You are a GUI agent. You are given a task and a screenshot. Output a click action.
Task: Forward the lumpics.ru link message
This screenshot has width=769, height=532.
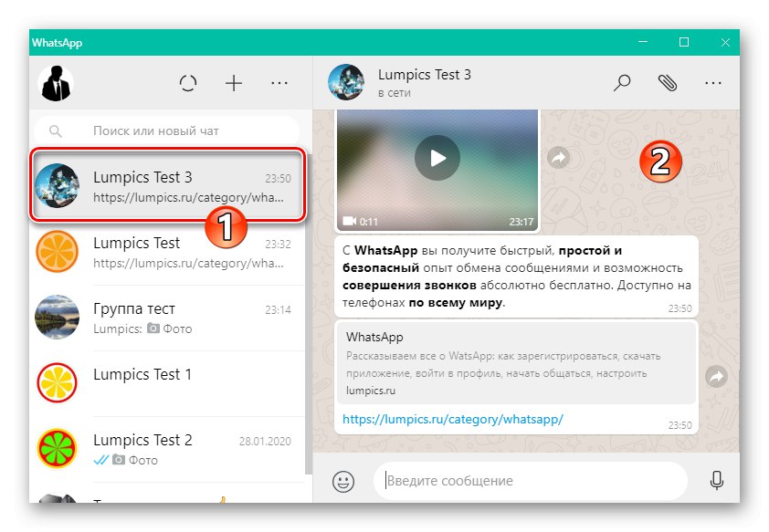pyautogui.click(x=717, y=377)
